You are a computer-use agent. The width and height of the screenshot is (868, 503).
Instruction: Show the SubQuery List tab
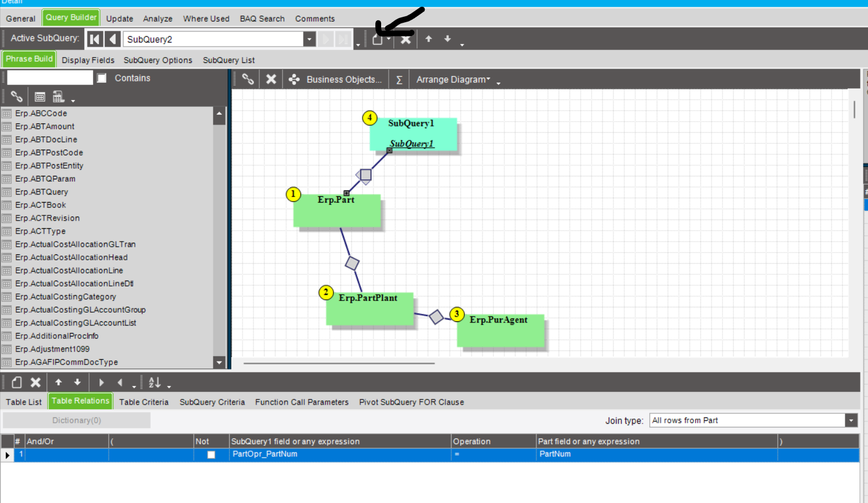229,60
